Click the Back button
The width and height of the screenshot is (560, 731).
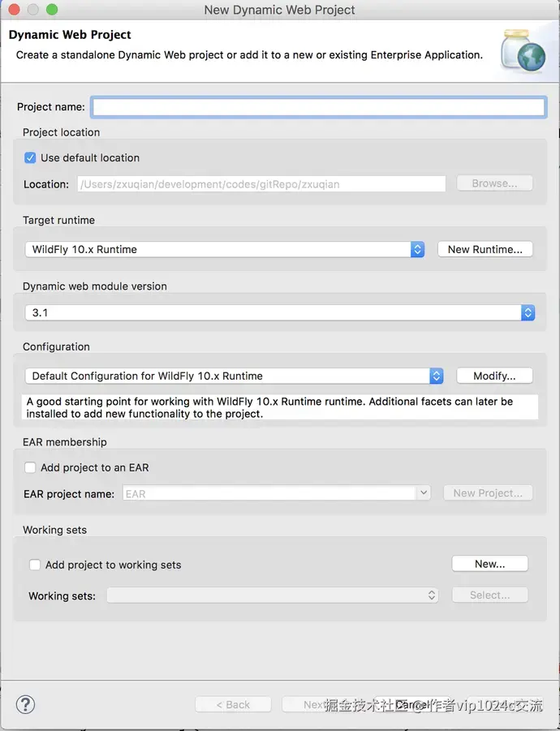(x=233, y=704)
